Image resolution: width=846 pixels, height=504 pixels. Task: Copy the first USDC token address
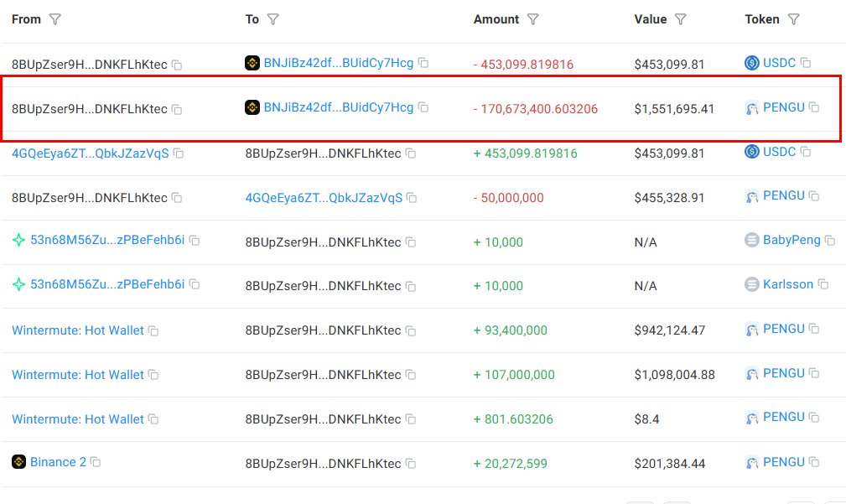805,63
